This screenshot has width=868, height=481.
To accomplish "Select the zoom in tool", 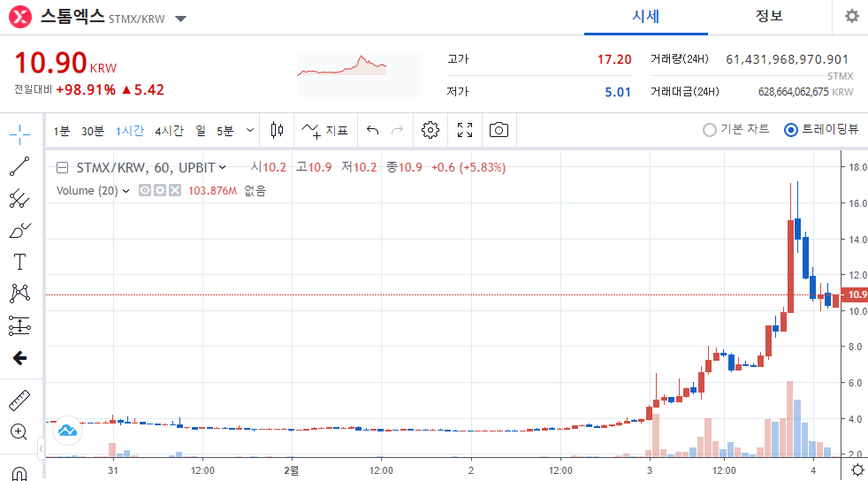I will (19, 431).
